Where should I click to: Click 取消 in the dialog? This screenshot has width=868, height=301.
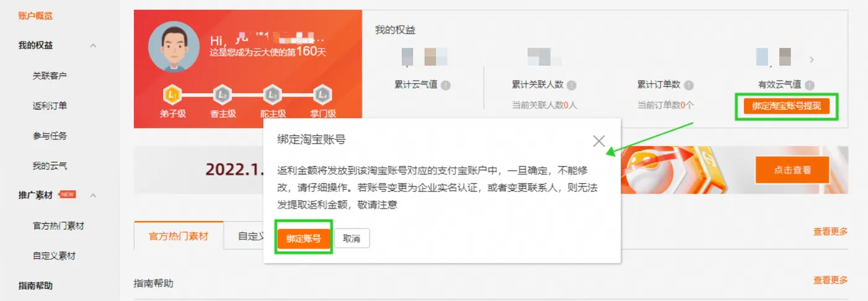(x=352, y=238)
